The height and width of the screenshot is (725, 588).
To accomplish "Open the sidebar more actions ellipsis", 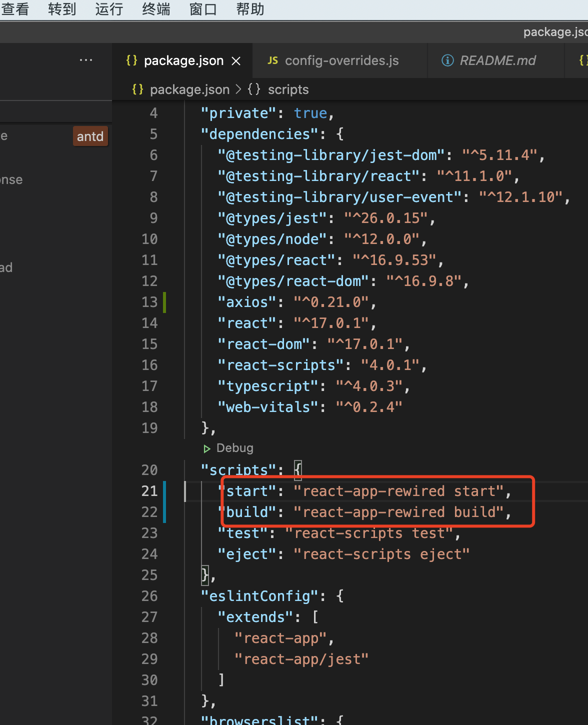I will pyautogui.click(x=86, y=60).
